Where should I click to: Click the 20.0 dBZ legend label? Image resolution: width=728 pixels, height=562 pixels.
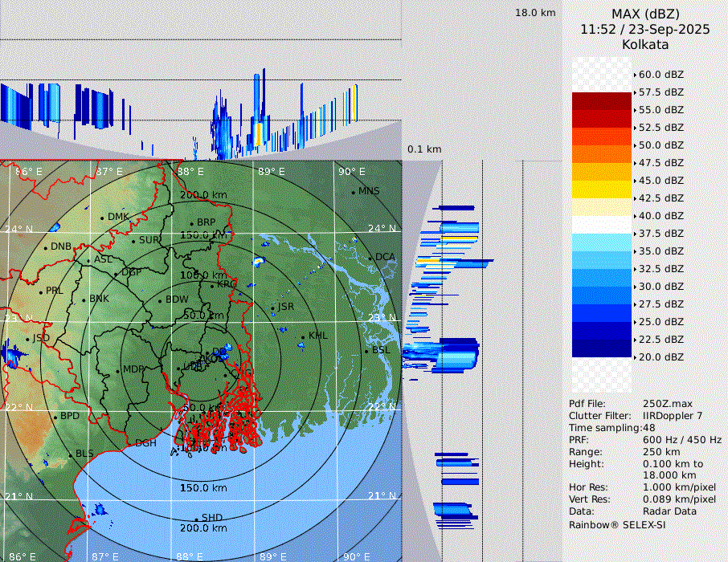pos(661,357)
